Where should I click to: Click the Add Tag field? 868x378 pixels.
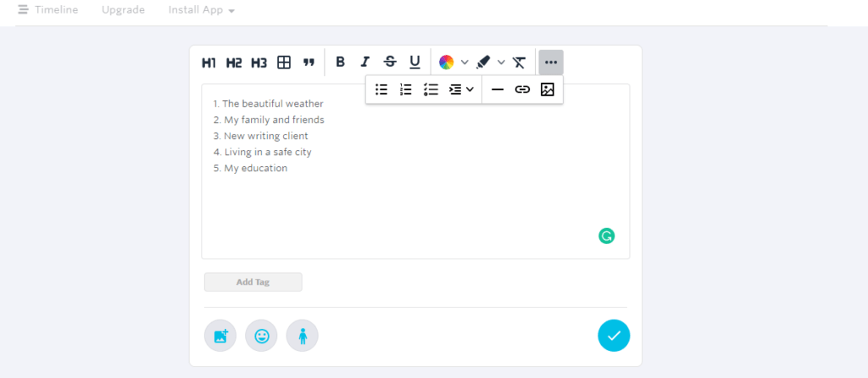coord(253,281)
